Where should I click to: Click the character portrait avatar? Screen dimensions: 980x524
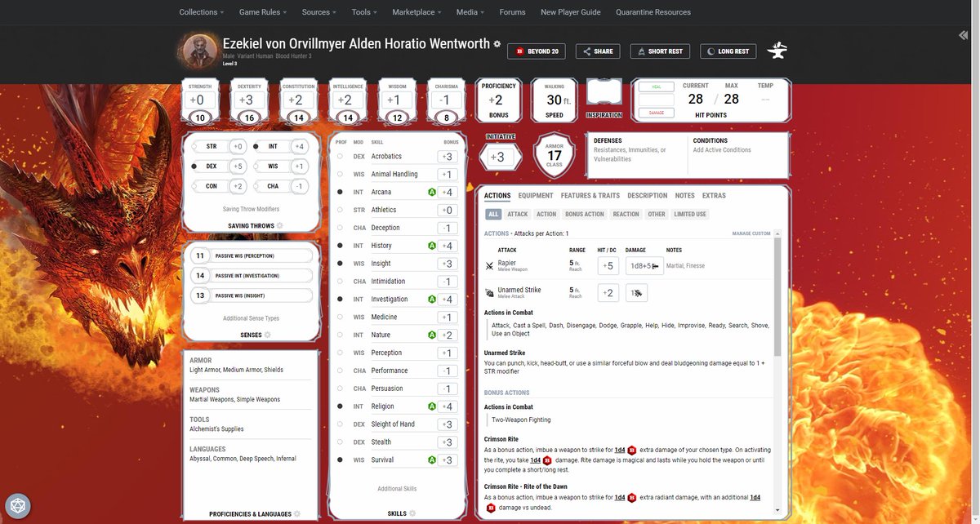click(x=200, y=51)
